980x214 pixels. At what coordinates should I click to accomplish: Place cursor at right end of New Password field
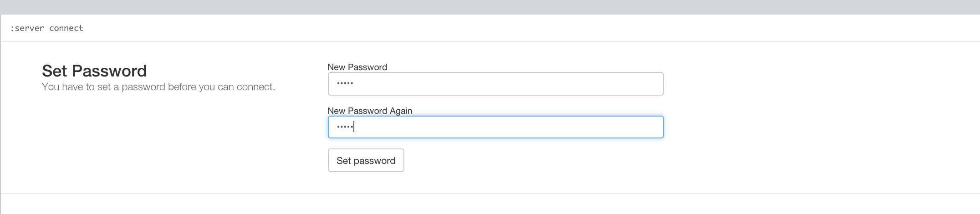point(656,84)
